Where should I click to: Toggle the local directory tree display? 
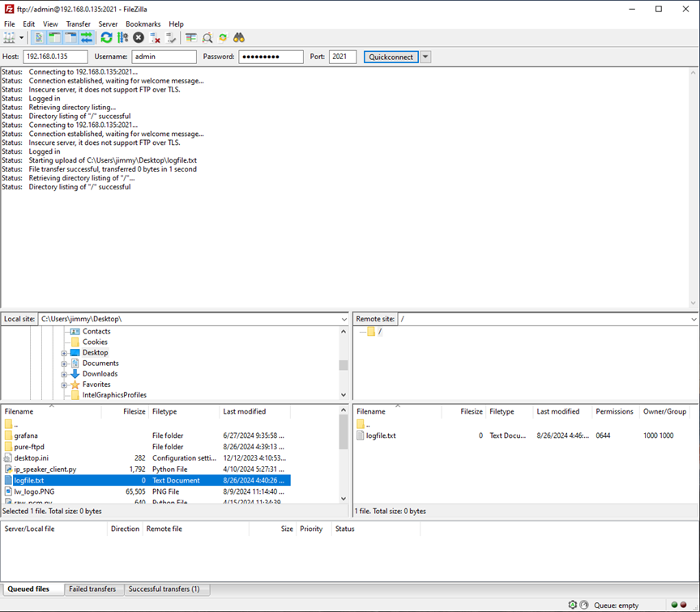(x=55, y=38)
